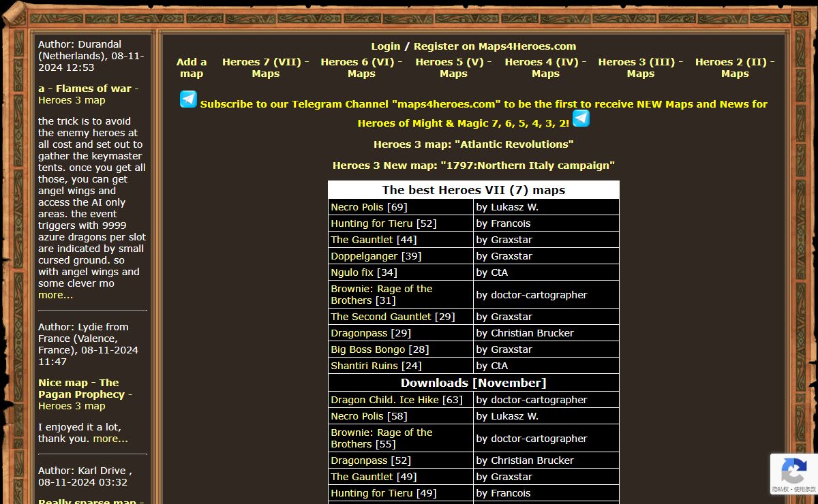Open "Nice map - The Pagan Prophecy" link
Viewport: 818px width, 504px height.
[81, 388]
